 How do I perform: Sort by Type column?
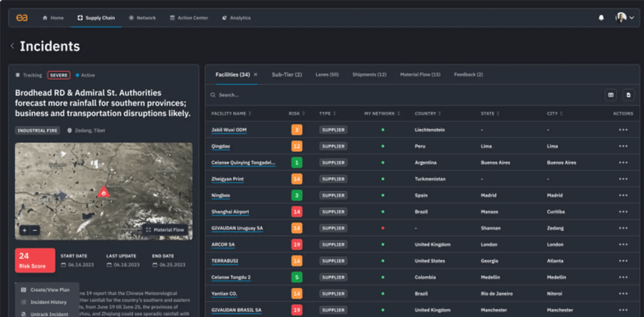pyautogui.click(x=327, y=113)
